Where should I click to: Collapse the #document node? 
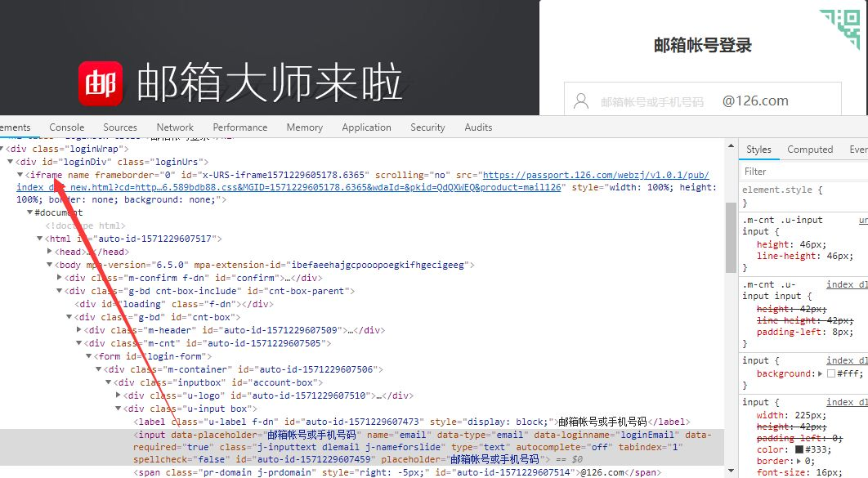(x=30, y=212)
